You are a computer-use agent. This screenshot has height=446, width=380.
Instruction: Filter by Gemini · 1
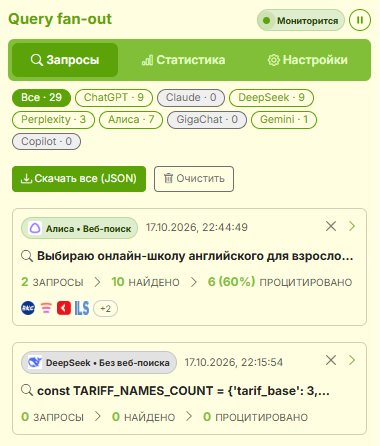[284, 120]
